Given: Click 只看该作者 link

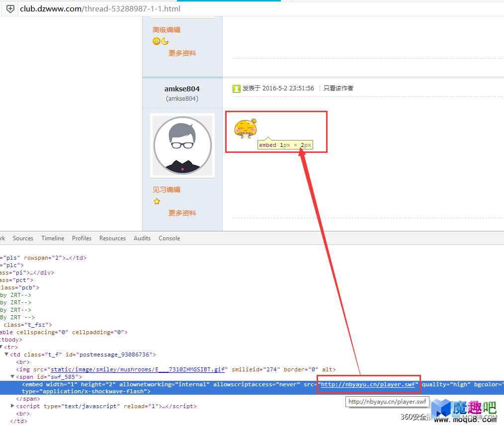Looking at the screenshot, I should point(338,88).
